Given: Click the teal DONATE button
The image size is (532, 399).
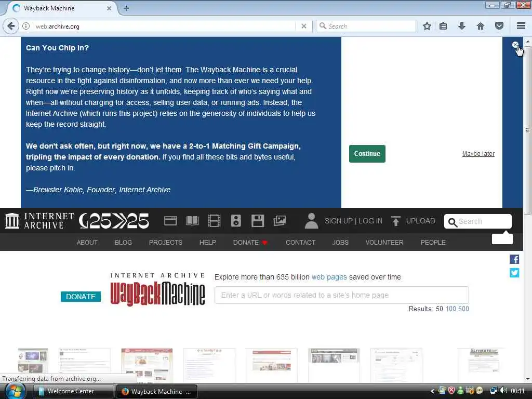Looking at the screenshot, I should coord(81,297).
